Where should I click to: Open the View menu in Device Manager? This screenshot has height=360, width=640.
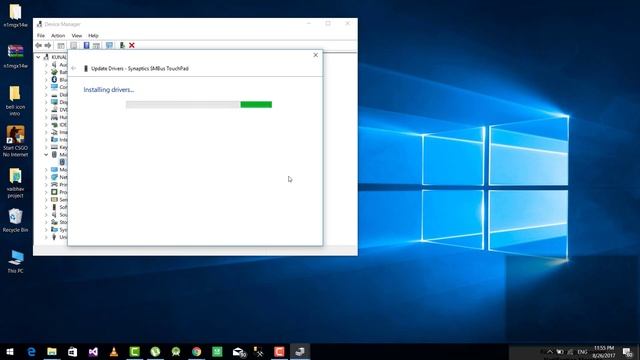pyautogui.click(x=77, y=36)
